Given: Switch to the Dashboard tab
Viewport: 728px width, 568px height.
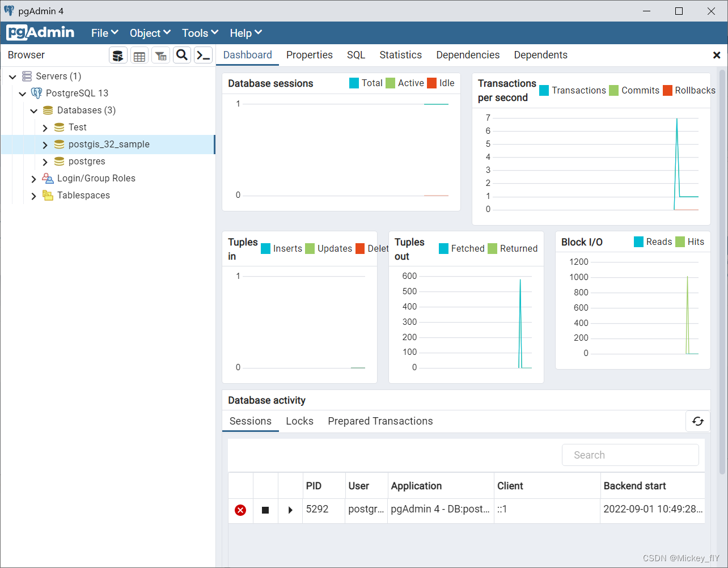Looking at the screenshot, I should click(248, 55).
